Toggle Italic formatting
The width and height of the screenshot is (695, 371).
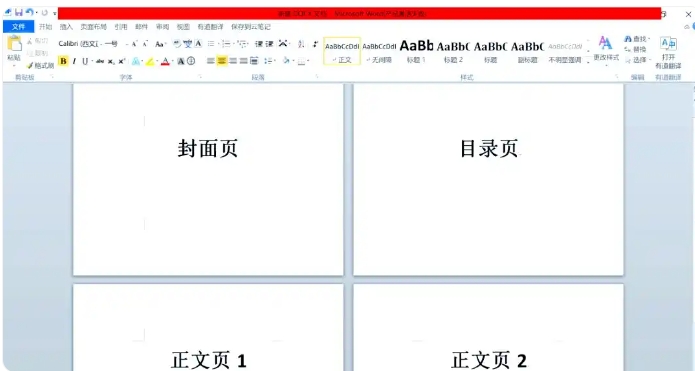(74, 61)
